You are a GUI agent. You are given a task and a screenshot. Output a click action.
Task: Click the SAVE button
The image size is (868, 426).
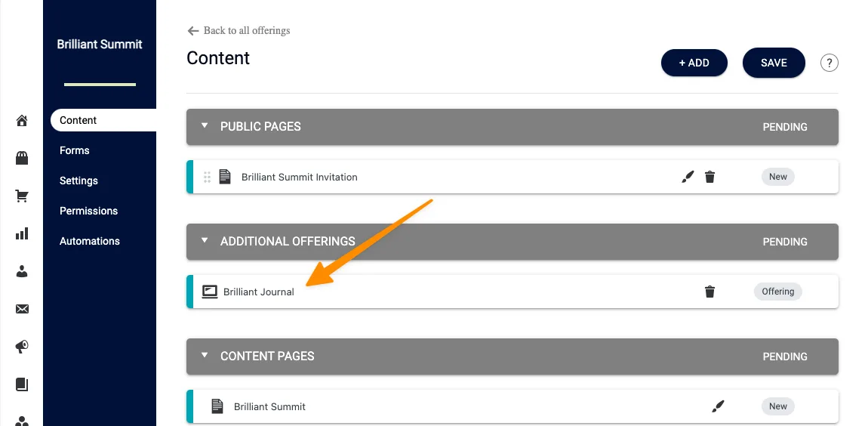pyautogui.click(x=774, y=63)
